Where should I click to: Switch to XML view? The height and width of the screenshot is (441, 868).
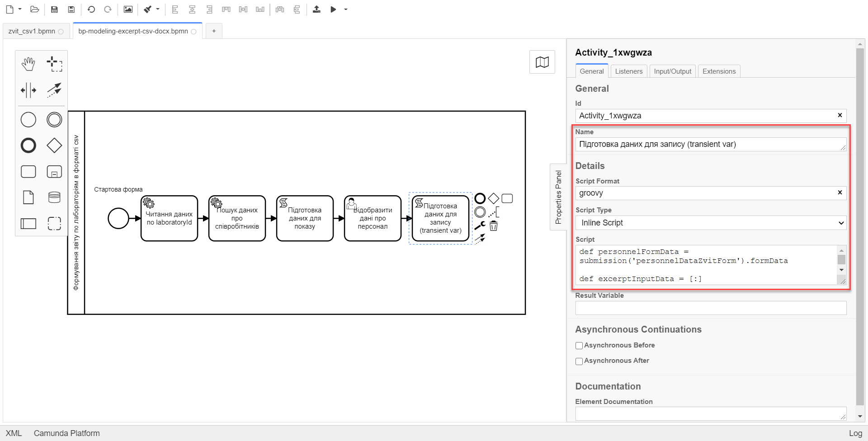pos(14,433)
